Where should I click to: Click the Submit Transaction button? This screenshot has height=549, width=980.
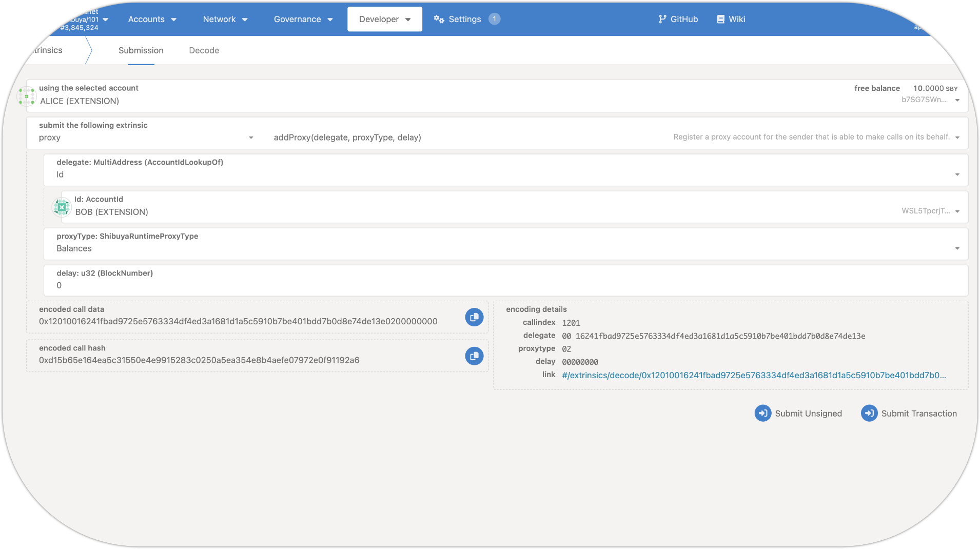[x=909, y=414]
